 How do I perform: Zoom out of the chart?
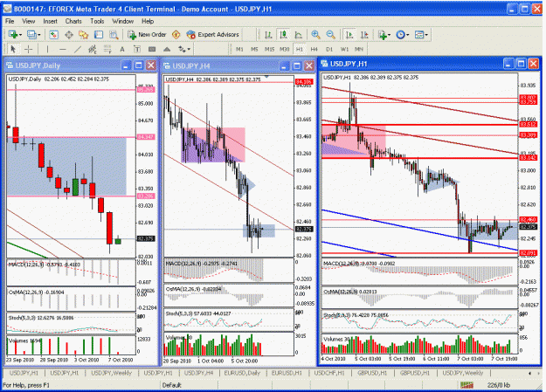[330, 34]
